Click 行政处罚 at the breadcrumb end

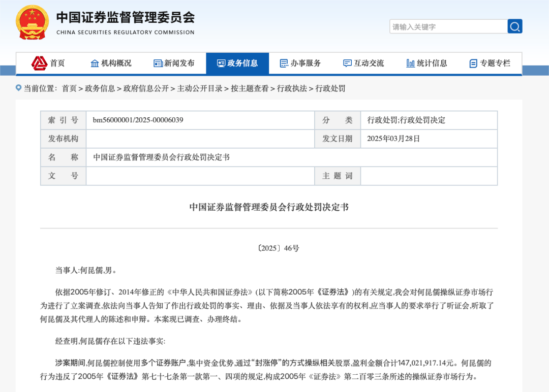(330, 88)
